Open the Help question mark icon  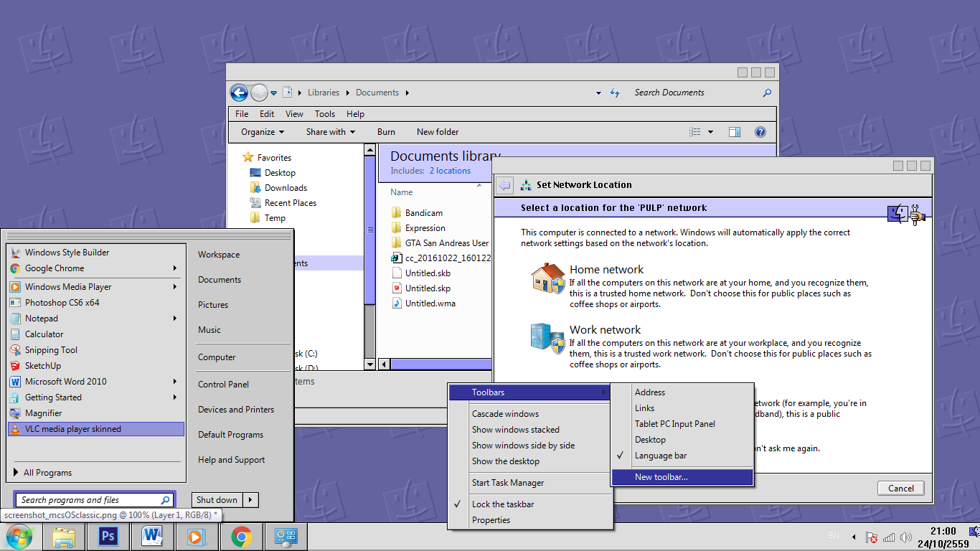[760, 132]
